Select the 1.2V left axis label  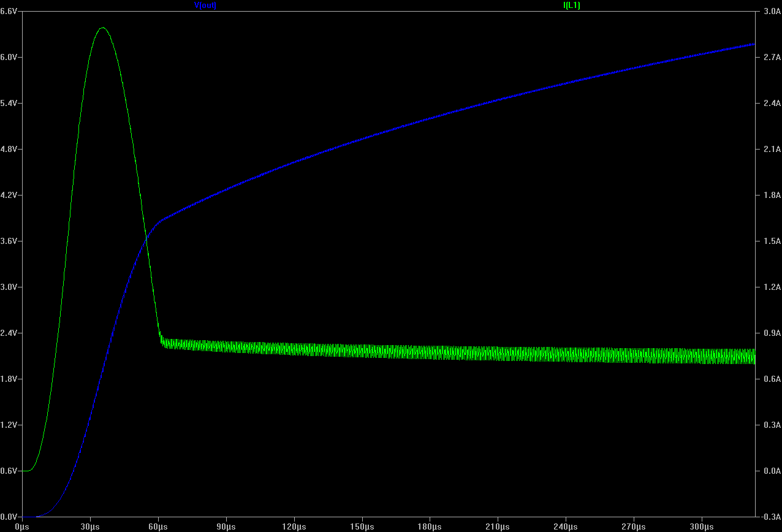[x=10, y=425]
